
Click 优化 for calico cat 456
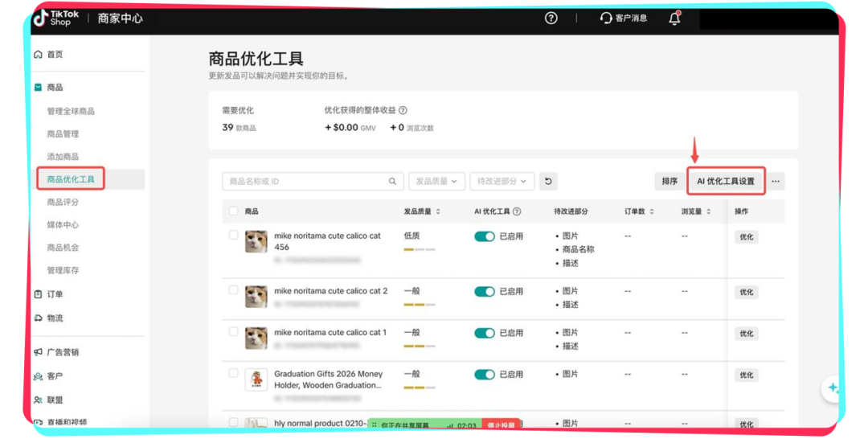coord(746,237)
